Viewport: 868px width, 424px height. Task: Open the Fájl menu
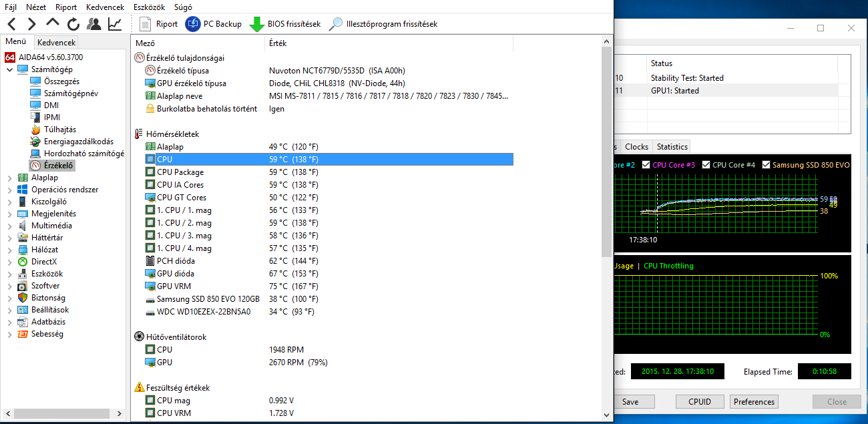(11, 7)
